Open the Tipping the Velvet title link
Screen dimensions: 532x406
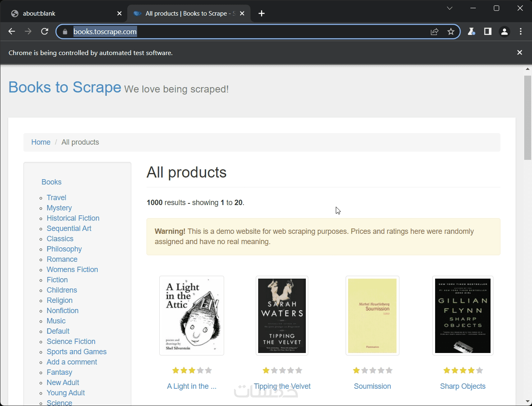click(282, 386)
